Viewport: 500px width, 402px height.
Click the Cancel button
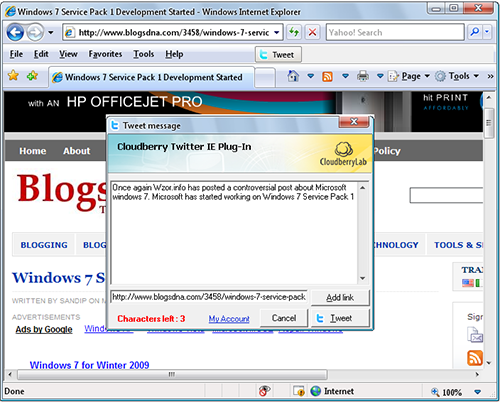284,318
